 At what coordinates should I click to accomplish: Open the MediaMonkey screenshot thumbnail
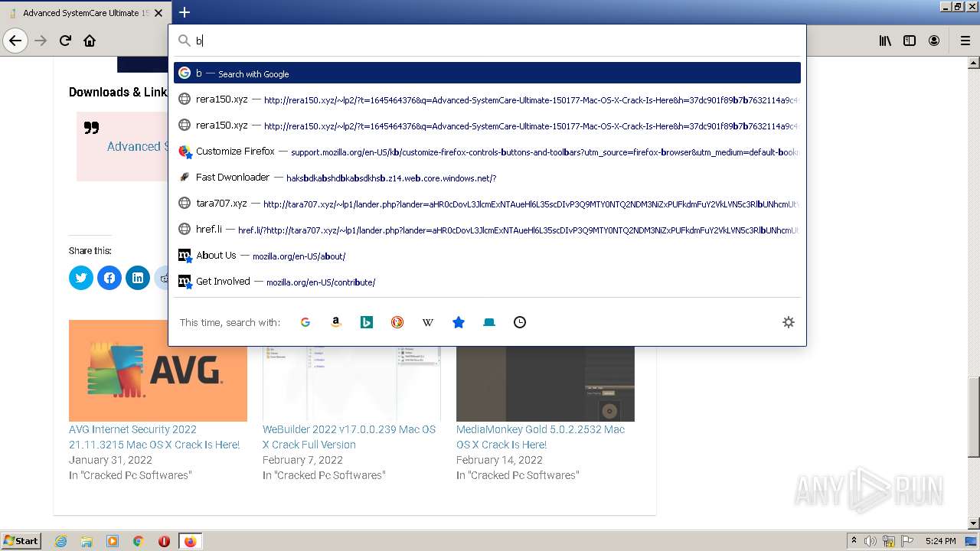pyautogui.click(x=545, y=383)
